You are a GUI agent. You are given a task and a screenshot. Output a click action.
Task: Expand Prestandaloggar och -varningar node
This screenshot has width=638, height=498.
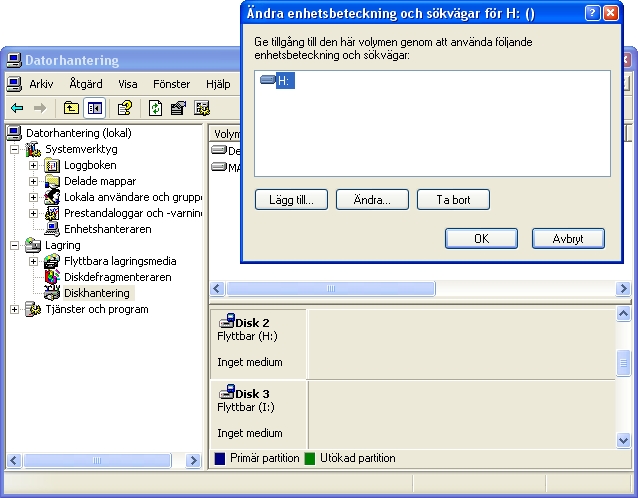[33, 213]
